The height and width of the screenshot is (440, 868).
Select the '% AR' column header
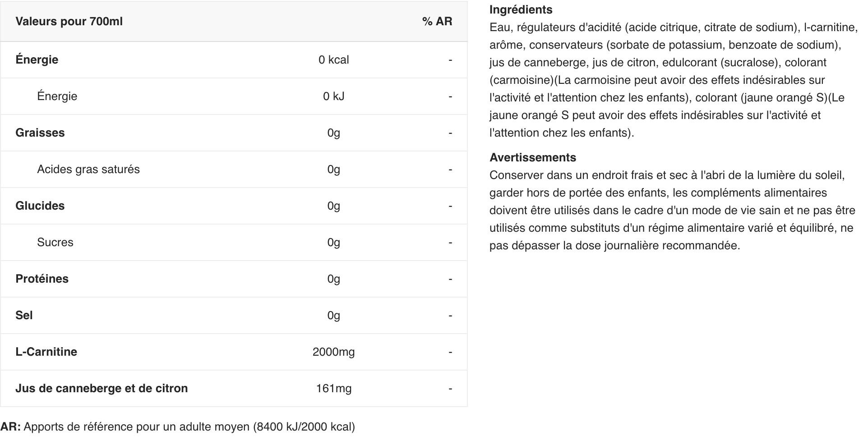[x=437, y=22]
